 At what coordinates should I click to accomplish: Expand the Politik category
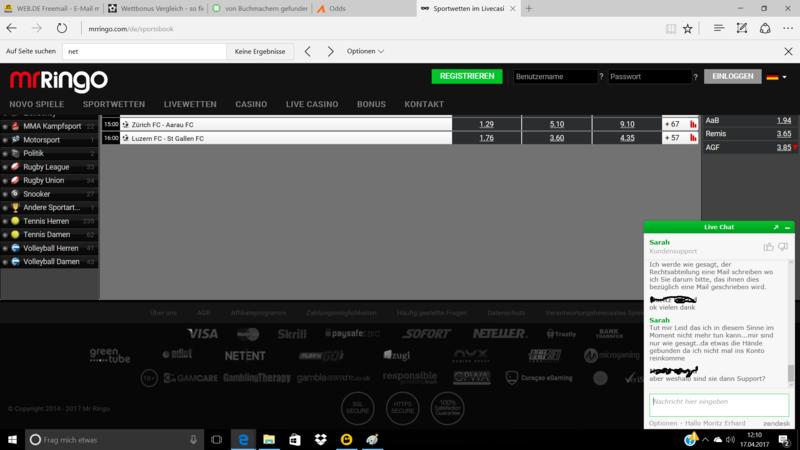[49, 153]
